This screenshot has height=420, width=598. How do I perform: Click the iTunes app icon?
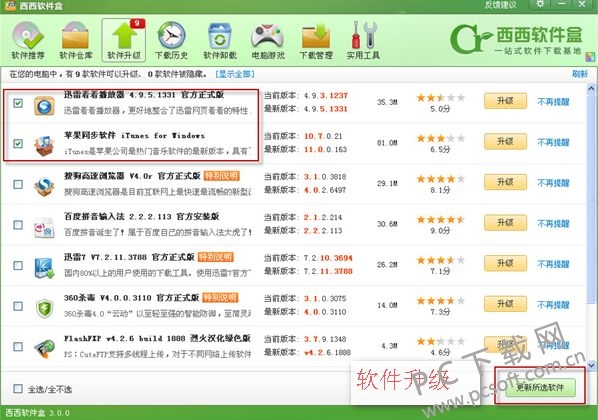(x=44, y=146)
